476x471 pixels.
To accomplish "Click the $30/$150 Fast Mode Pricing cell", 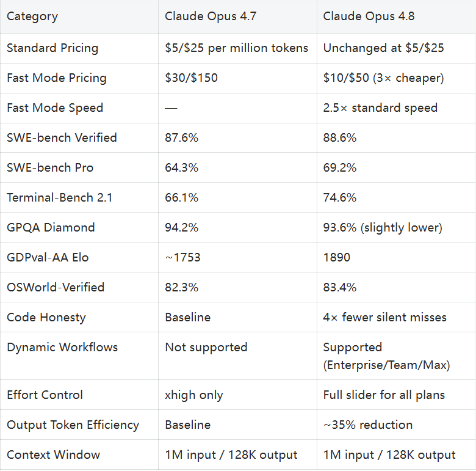I will click(191, 78).
